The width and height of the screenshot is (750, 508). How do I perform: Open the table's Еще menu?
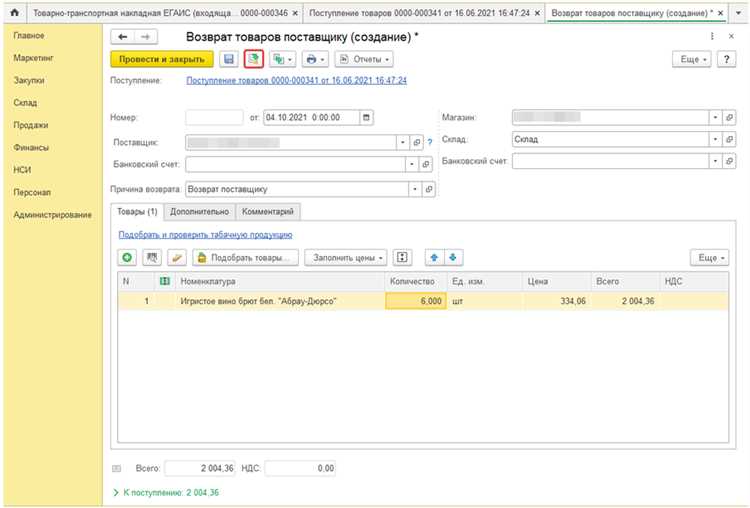point(709,257)
